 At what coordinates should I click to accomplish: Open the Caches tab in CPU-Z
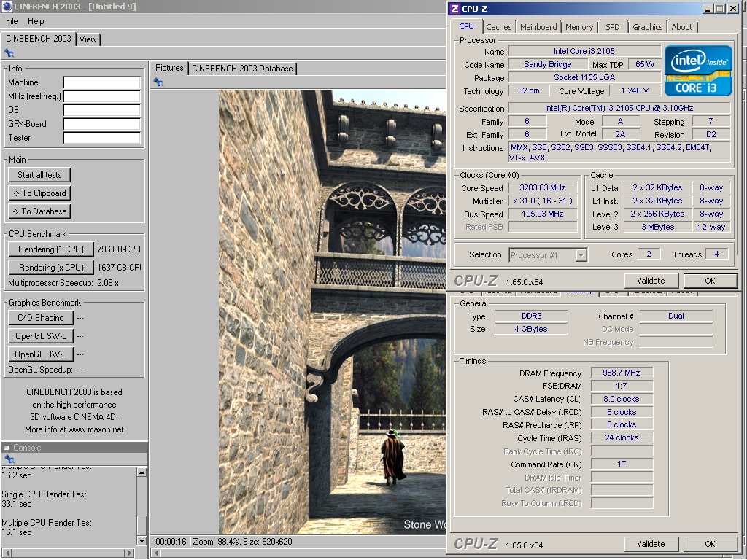499,27
